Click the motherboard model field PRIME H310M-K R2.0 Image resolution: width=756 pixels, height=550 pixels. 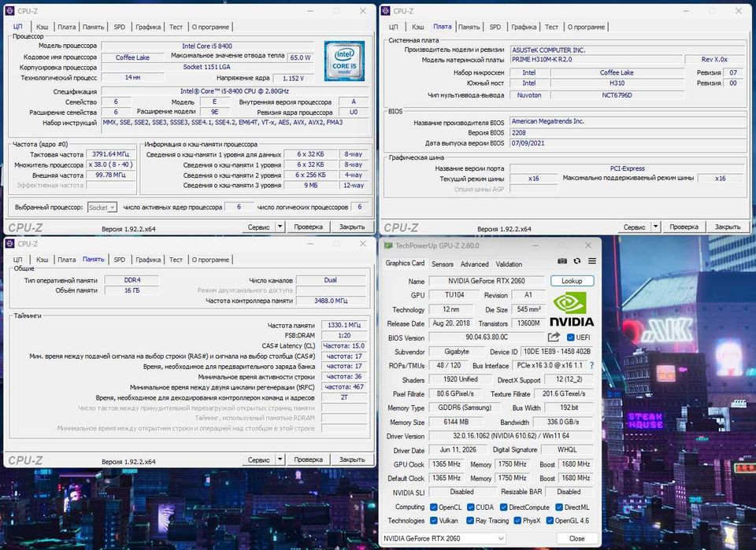point(597,59)
